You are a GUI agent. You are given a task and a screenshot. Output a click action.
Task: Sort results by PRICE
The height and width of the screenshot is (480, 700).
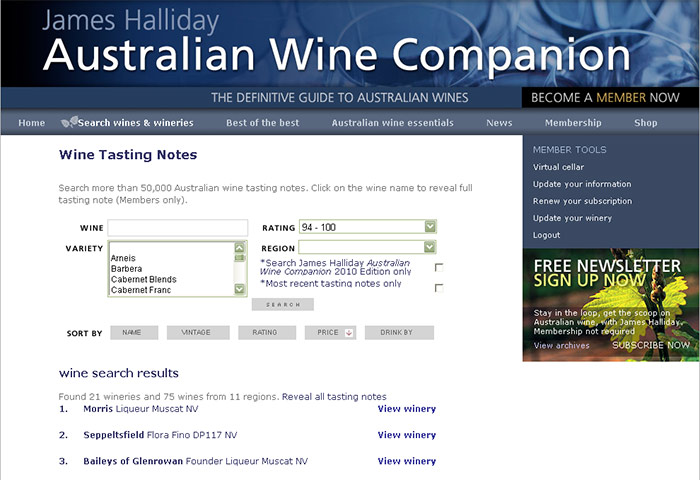coord(330,333)
